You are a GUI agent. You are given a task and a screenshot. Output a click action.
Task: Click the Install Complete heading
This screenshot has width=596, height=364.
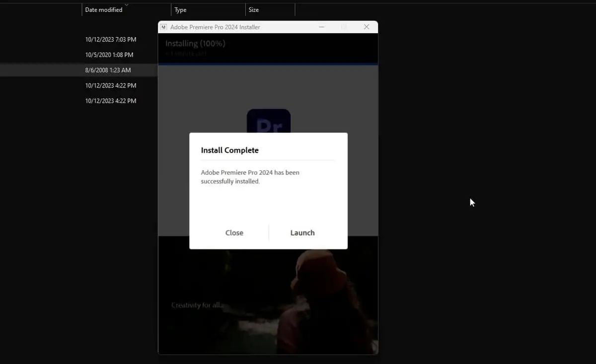pyautogui.click(x=229, y=150)
